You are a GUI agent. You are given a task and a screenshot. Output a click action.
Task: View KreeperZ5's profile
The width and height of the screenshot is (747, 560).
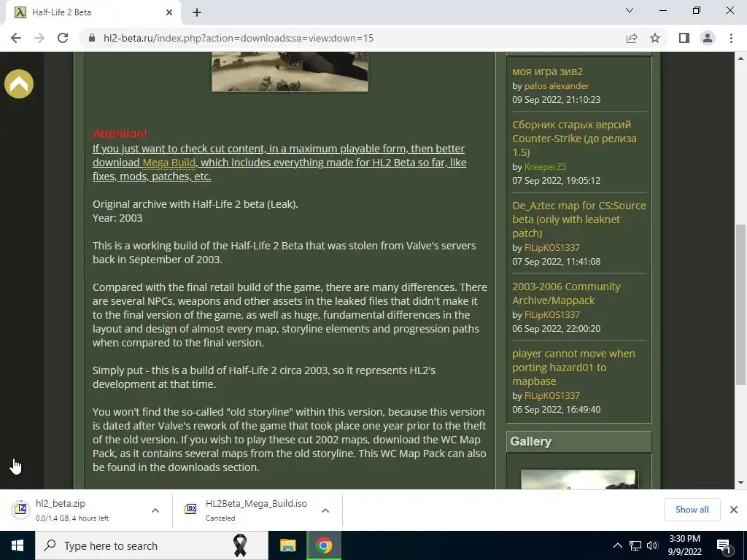pyautogui.click(x=545, y=167)
